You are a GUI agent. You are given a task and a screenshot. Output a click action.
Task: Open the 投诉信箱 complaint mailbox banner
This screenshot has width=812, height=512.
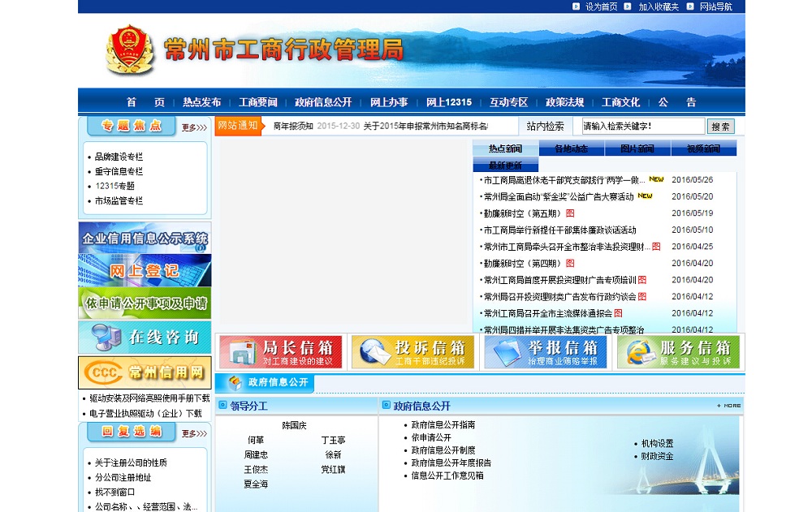click(x=412, y=352)
